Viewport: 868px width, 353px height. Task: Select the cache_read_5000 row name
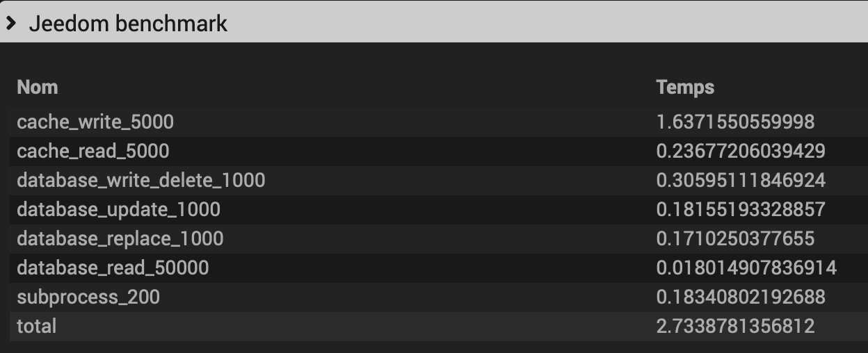pyautogui.click(x=93, y=151)
